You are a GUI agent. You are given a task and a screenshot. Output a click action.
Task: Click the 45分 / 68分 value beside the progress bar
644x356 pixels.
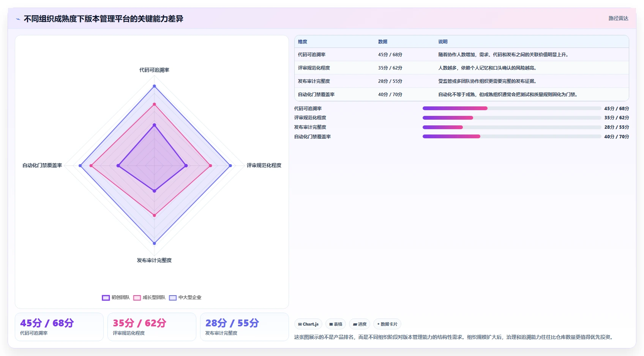pos(617,109)
